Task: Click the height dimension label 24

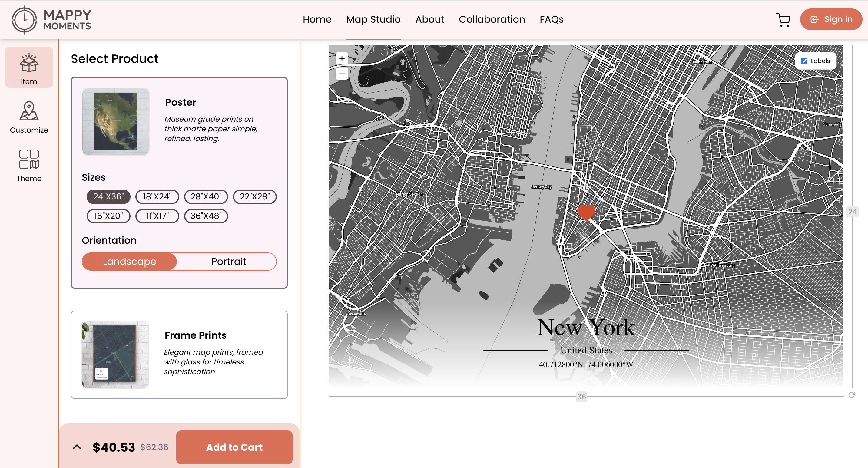Action: point(853,212)
